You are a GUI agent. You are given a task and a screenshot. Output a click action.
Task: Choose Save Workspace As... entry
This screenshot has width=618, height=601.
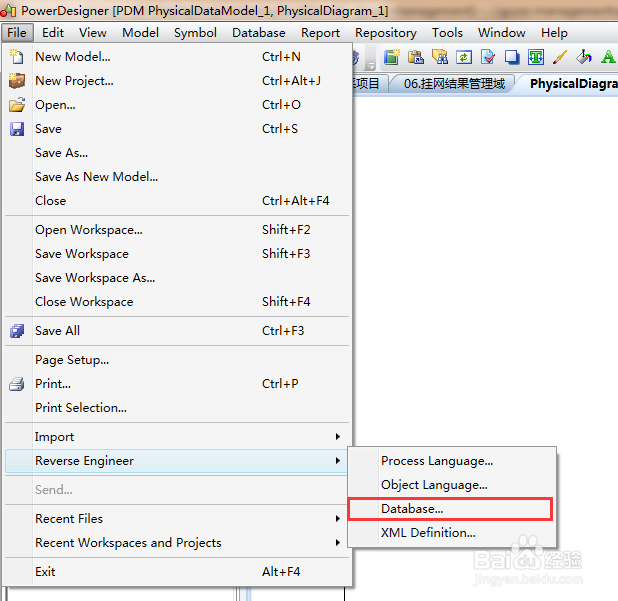[177, 278]
